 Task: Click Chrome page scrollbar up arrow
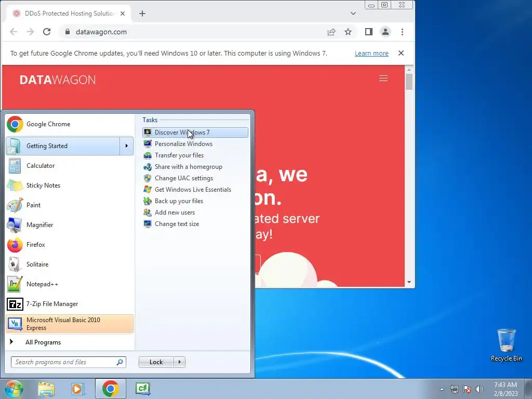coord(409,70)
